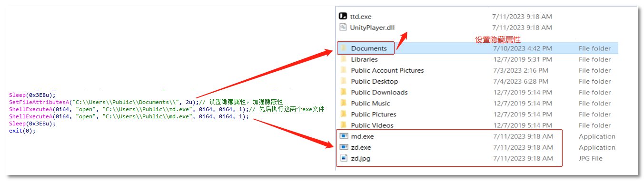Select the Public Downloads folder name
Screen dimensions: 644x181
pos(379,92)
